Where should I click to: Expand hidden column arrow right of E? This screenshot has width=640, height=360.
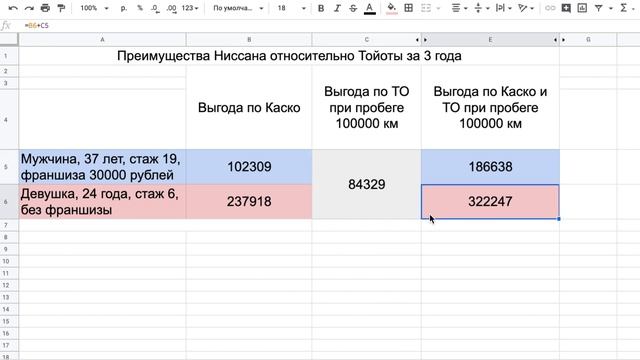point(556,40)
